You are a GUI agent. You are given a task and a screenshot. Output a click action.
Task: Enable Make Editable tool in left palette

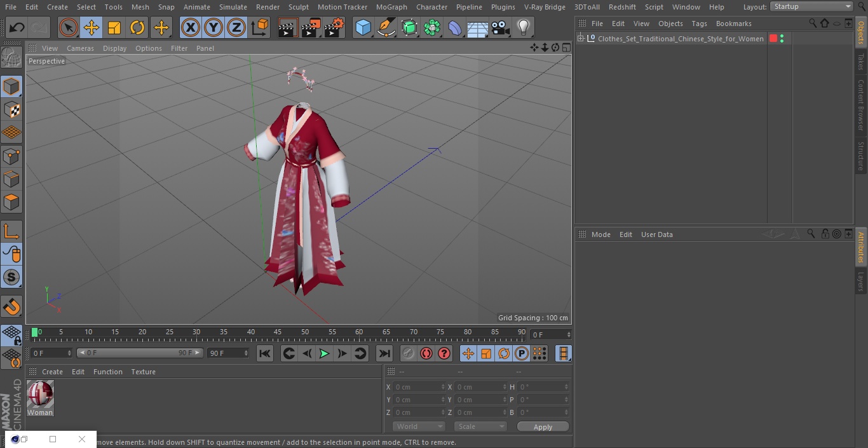[11, 58]
